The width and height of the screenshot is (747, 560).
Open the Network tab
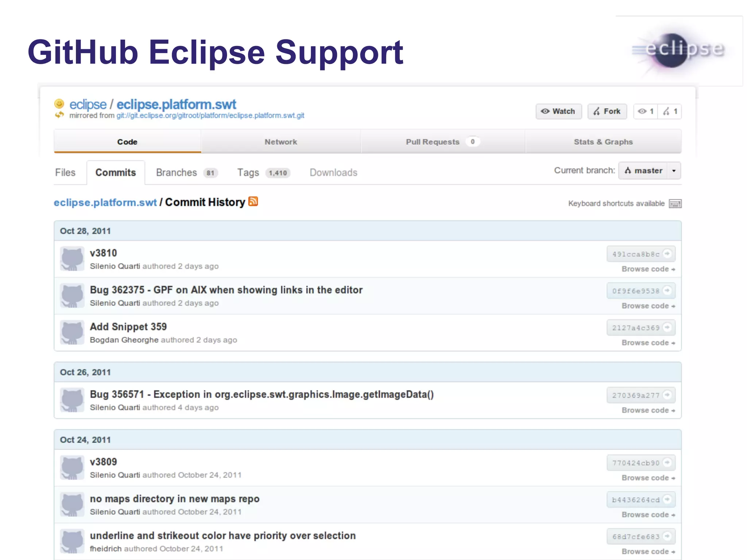(x=281, y=141)
